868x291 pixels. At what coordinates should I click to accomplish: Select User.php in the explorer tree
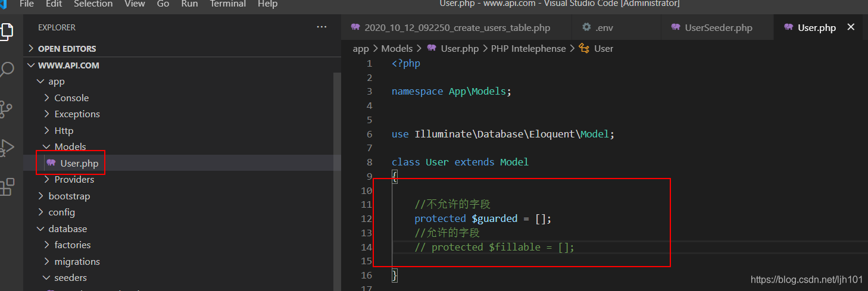coord(179,163)
